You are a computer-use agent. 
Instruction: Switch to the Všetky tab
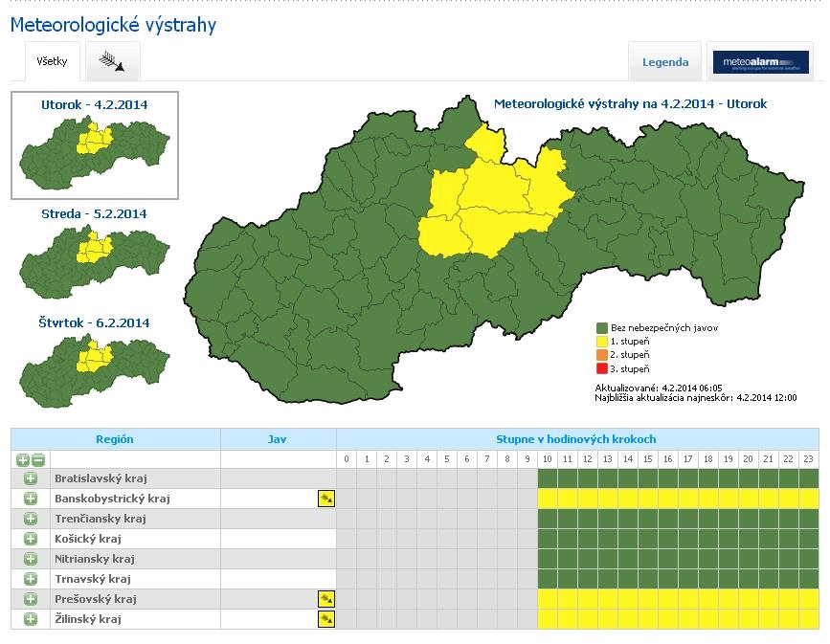tap(52, 62)
